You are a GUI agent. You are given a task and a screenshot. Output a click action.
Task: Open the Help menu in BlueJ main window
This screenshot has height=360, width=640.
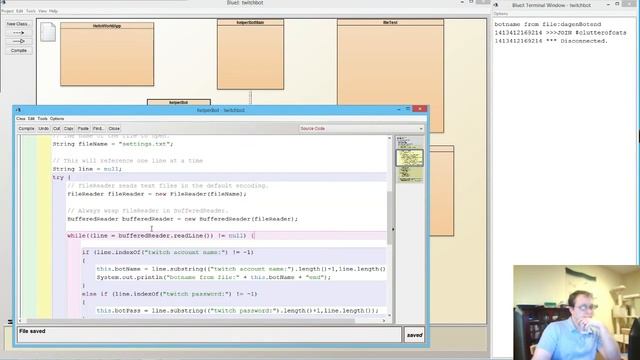click(53, 11)
